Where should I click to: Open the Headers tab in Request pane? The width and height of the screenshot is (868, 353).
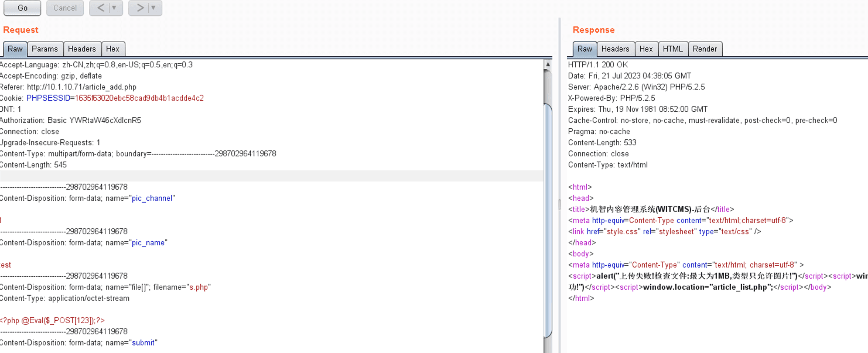click(82, 49)
